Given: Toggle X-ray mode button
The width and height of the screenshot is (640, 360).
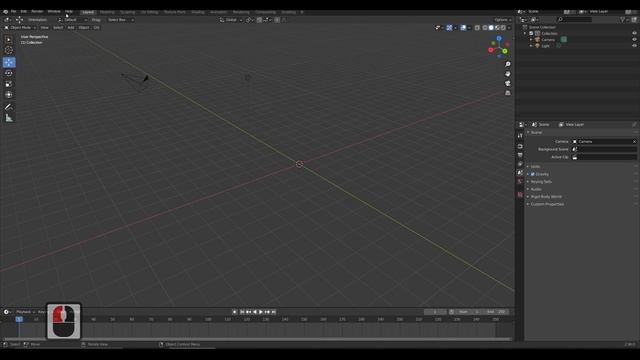Looking at the screenshot, I should (477, 28).
